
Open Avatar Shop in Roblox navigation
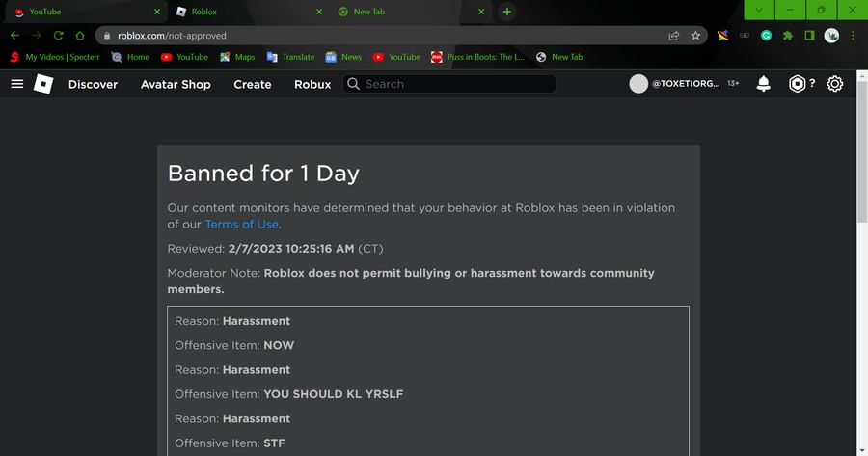[176, 84]
